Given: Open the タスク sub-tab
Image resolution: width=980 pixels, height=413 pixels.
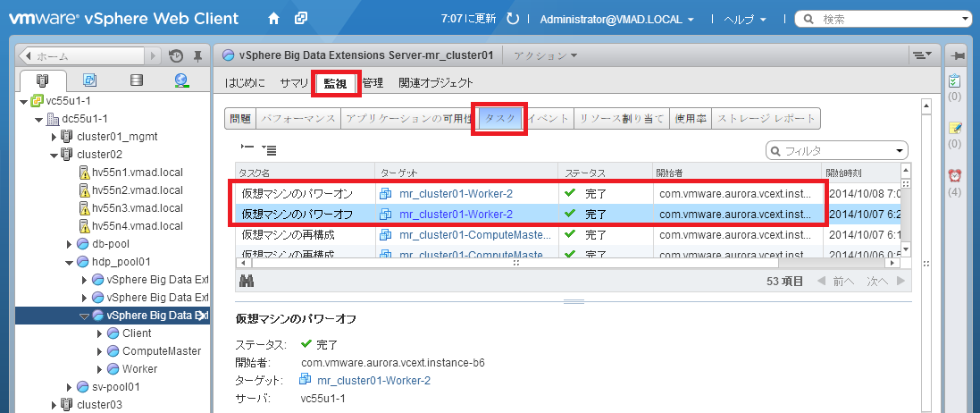Looking at the screenshot, I should (x=499, y=118).
